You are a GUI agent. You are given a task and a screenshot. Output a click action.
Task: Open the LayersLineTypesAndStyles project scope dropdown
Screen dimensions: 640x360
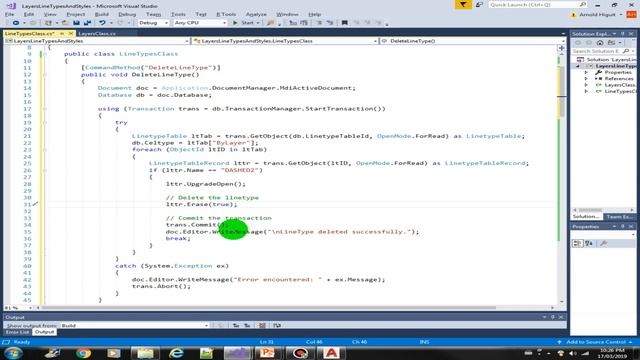(x=97, y=41)
